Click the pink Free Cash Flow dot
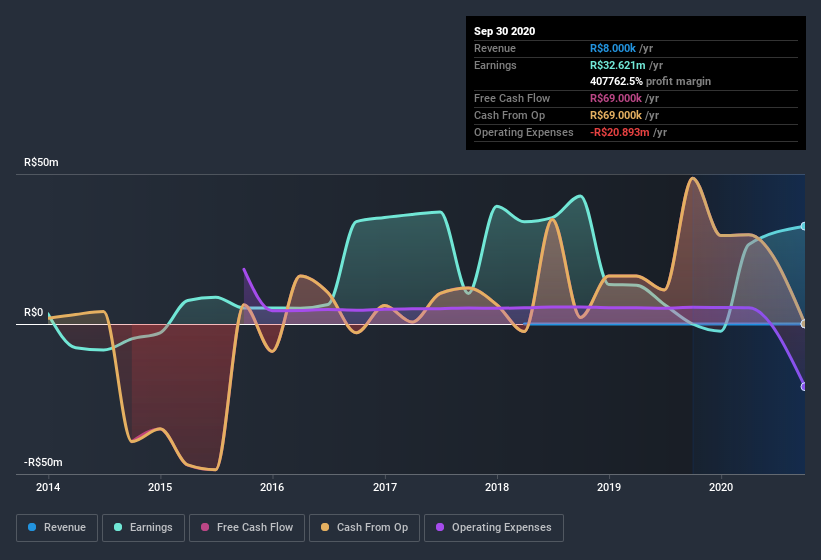This screenshot has height=560, width=821. [205, 527]
